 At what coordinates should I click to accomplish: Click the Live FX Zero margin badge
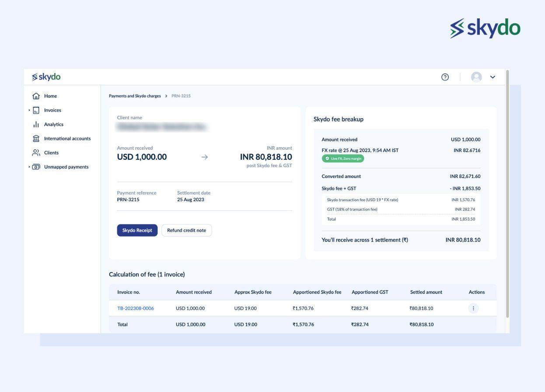pyautogui.click(x=343, y=158)
